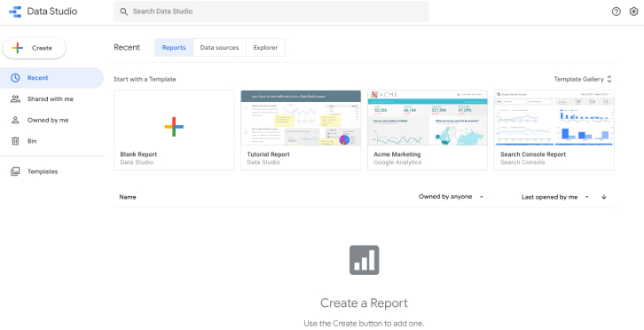This screenshot has height=330, width=644.
Task: Click the Search Console Report title text
Action: [533, 154]
